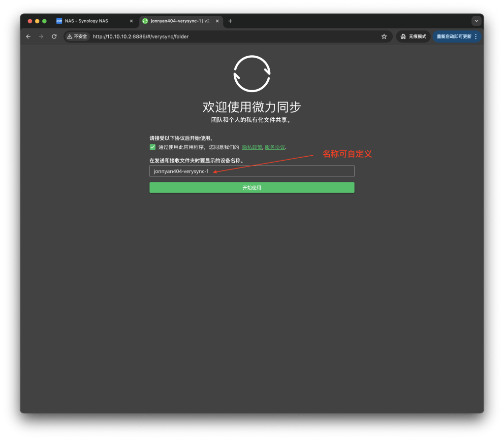Image resolution: width=504 pixels, height=440 pixels.
Task: Click the 无痕模式 incognito indicator
Action: 413,36
